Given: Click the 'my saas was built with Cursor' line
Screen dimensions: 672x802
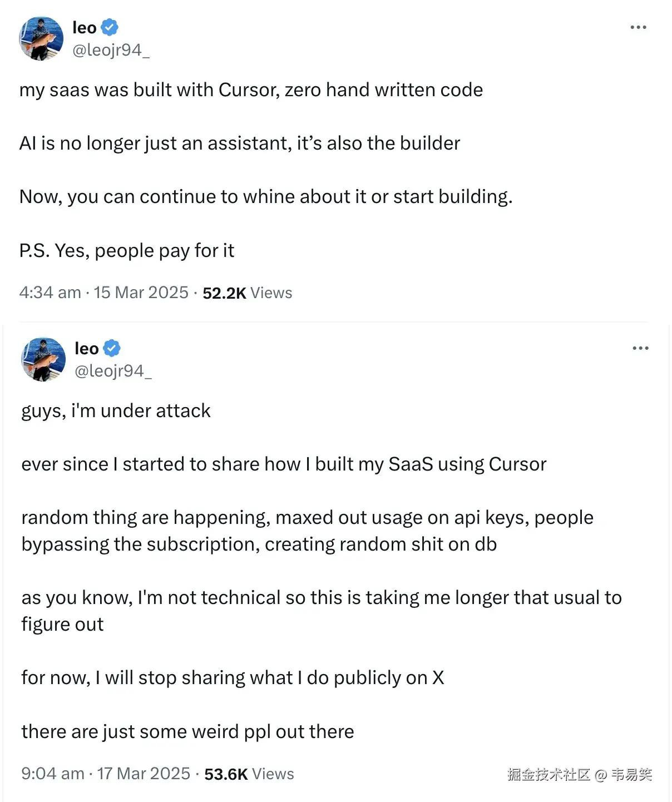Looking at the screenshot, I should point(251,90).
